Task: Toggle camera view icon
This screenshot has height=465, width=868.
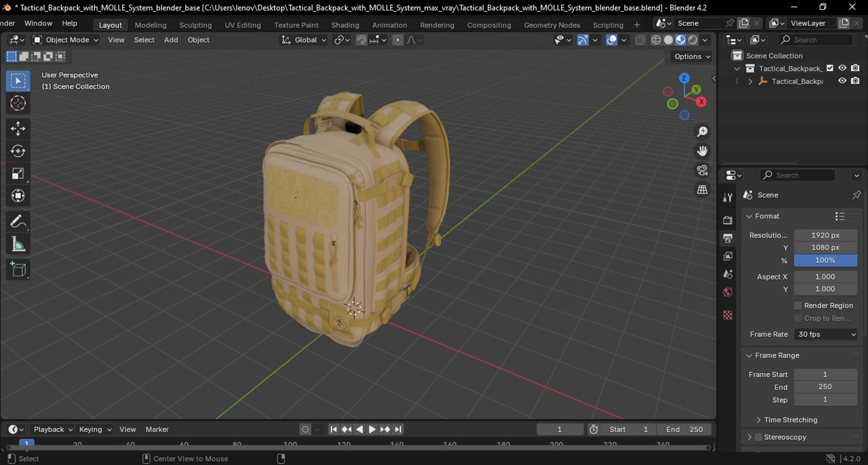Action: point(702,170)
